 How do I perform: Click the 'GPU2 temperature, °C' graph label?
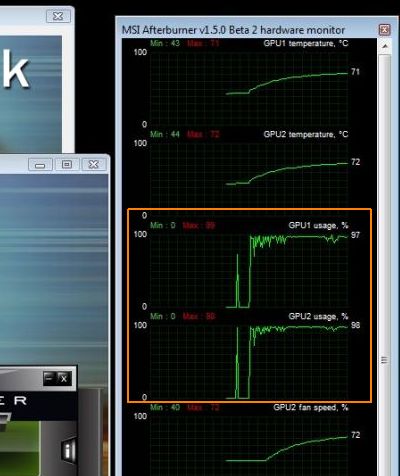coord(306,134)
